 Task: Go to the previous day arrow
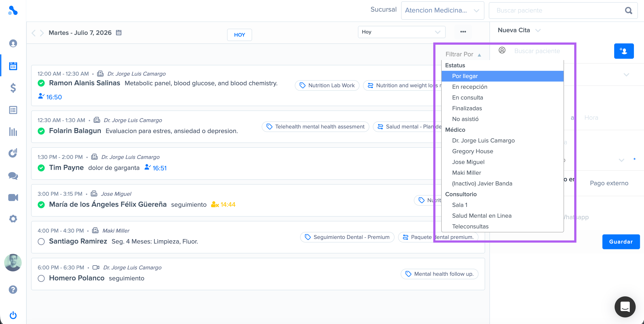click(34, 33)
